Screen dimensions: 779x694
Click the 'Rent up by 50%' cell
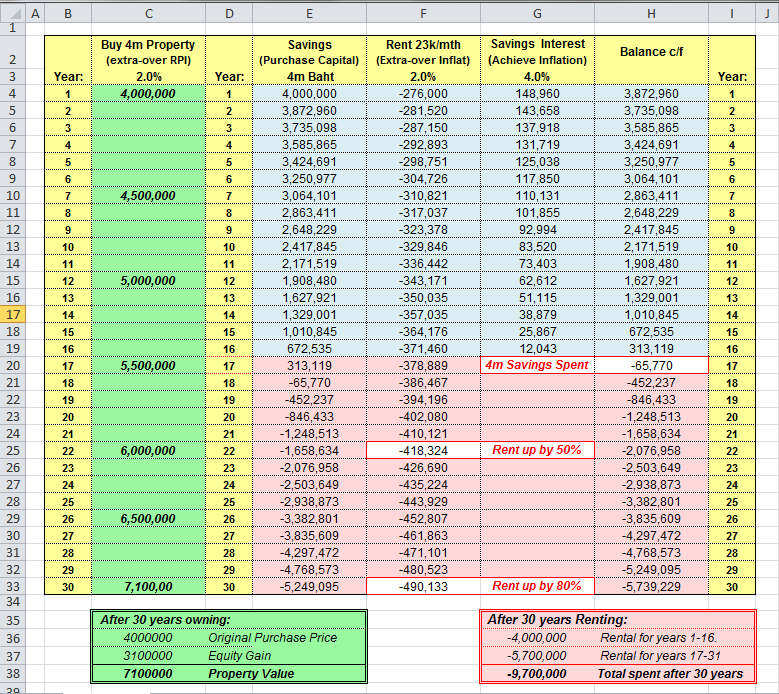click(538, 450)
